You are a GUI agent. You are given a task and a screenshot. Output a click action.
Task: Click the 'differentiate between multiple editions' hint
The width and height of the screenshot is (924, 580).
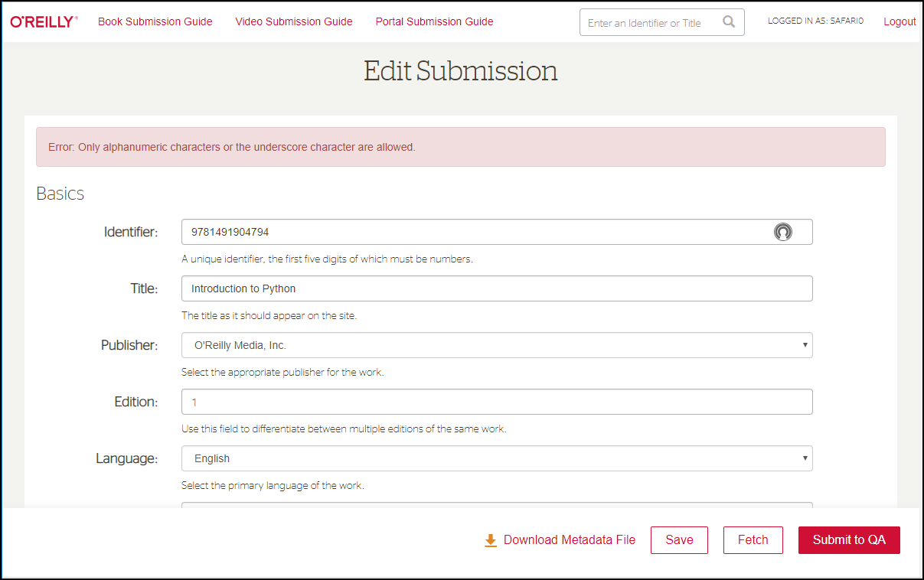point(344,429)
